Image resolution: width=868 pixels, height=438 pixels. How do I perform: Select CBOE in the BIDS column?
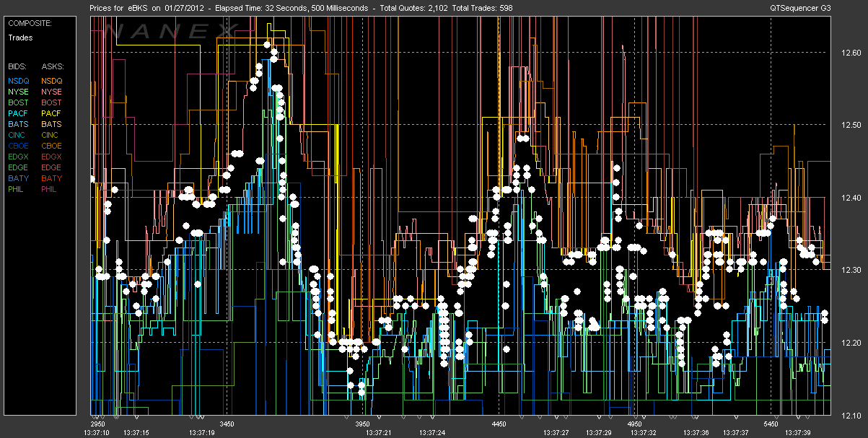(19, 146)
